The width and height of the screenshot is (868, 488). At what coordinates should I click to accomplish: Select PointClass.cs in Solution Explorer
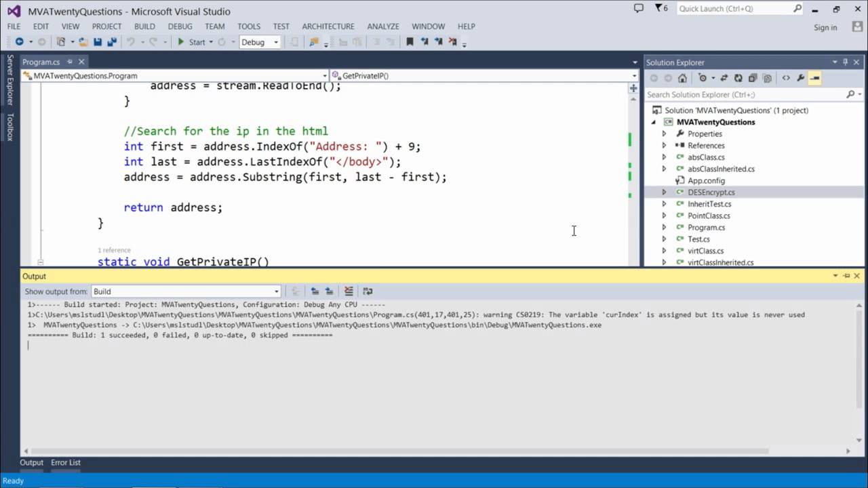[709, 216]
